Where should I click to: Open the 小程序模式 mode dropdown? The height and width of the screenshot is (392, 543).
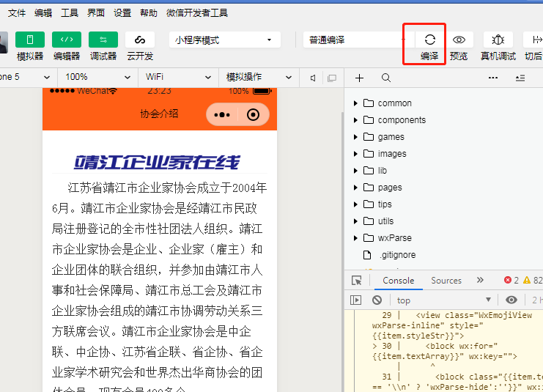point(224,40)
